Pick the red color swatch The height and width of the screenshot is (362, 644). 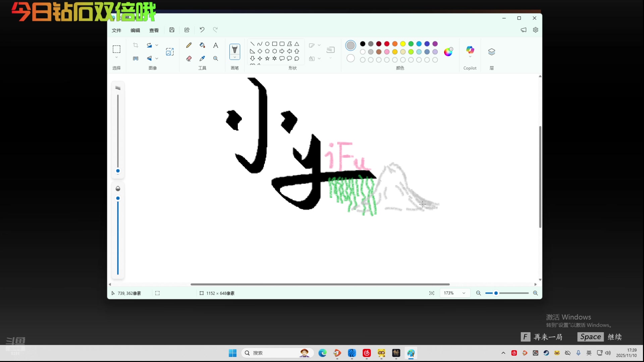387,44
